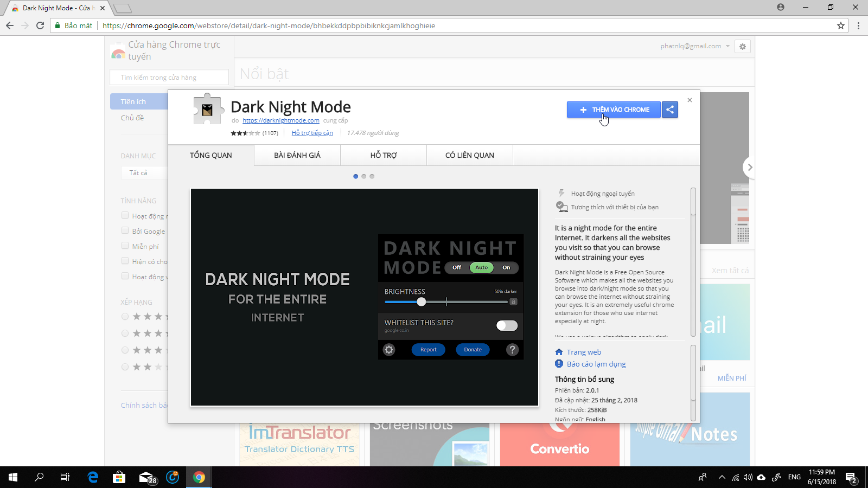The width and height of the screenshot is (868, 488).
Task: Add Dark Night Mode to Chrome
Action: [x=614, y=110]
